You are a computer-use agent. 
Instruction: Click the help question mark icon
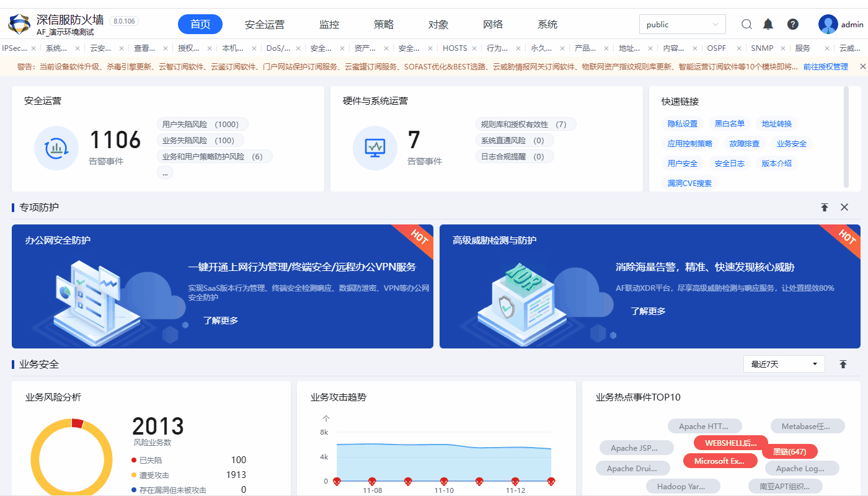(792, 24)
